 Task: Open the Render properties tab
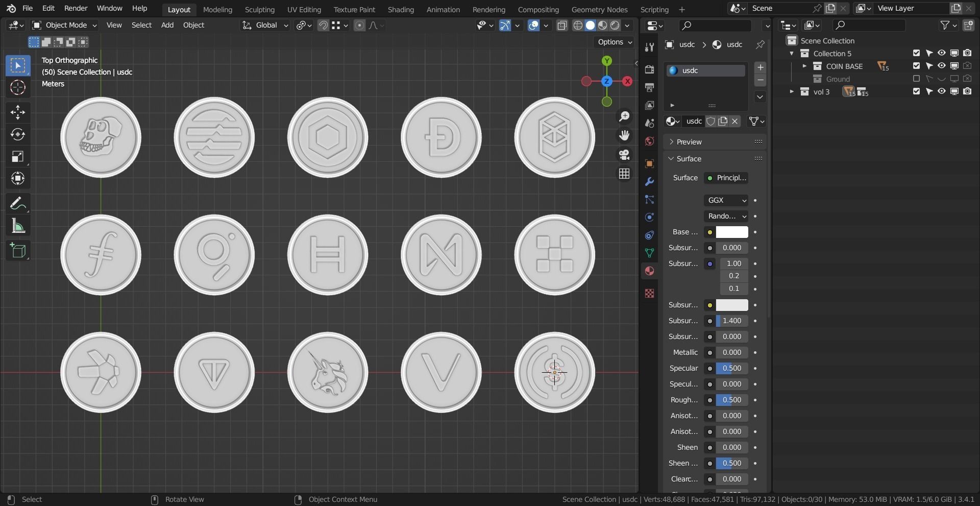649,69
